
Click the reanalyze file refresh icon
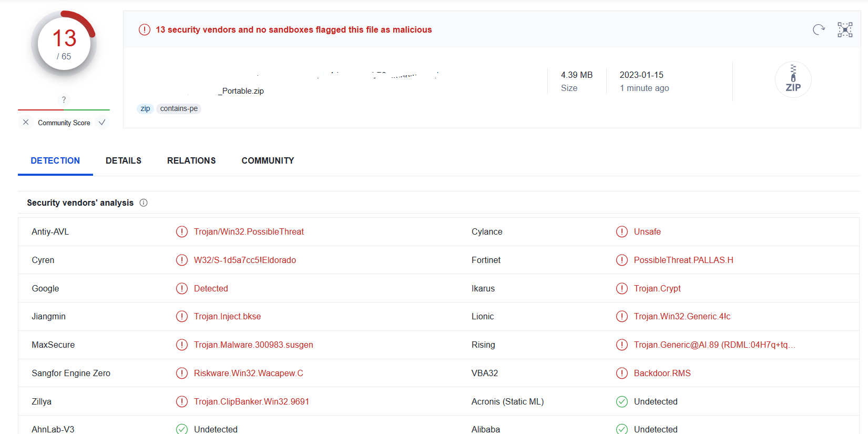pos(819,30)
